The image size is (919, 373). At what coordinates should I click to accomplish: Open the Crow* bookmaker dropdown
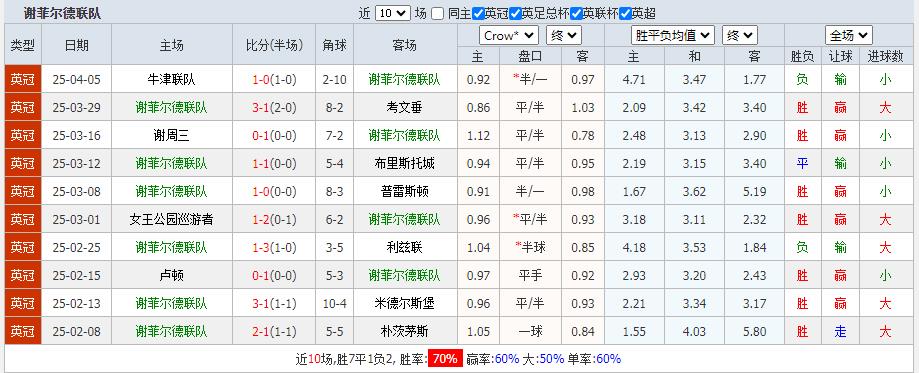tap(509, 35)
